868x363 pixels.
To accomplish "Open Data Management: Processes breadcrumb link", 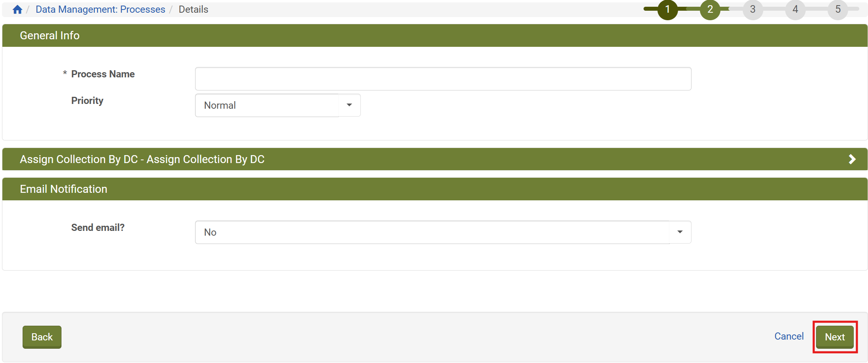I will tap(100, 10).
